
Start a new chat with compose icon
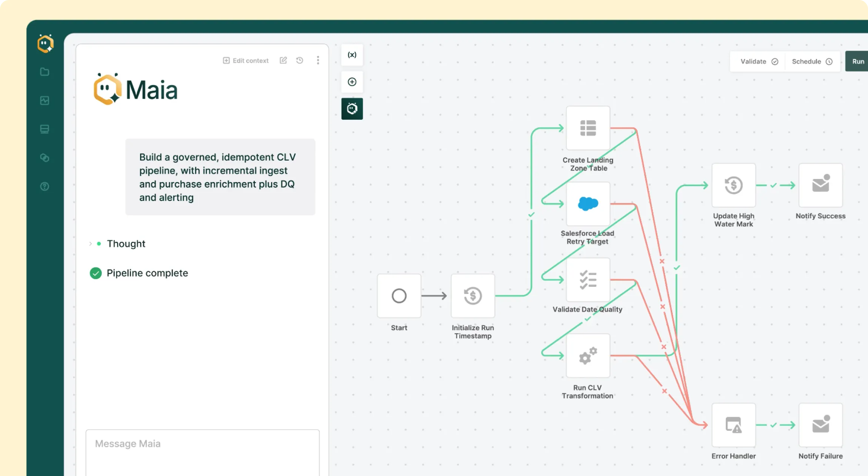tap(283, 60)
